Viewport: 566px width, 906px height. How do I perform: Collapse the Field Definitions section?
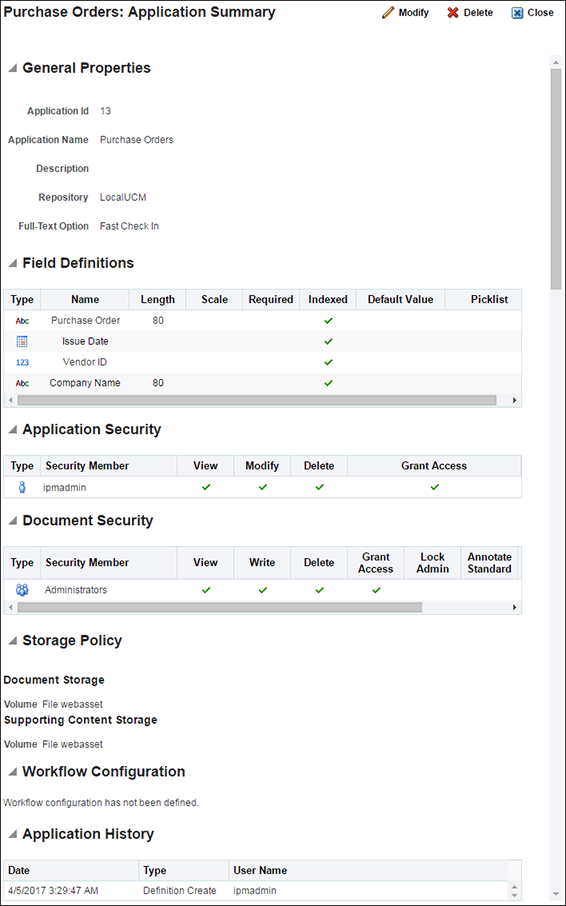(x=12, y=263)
